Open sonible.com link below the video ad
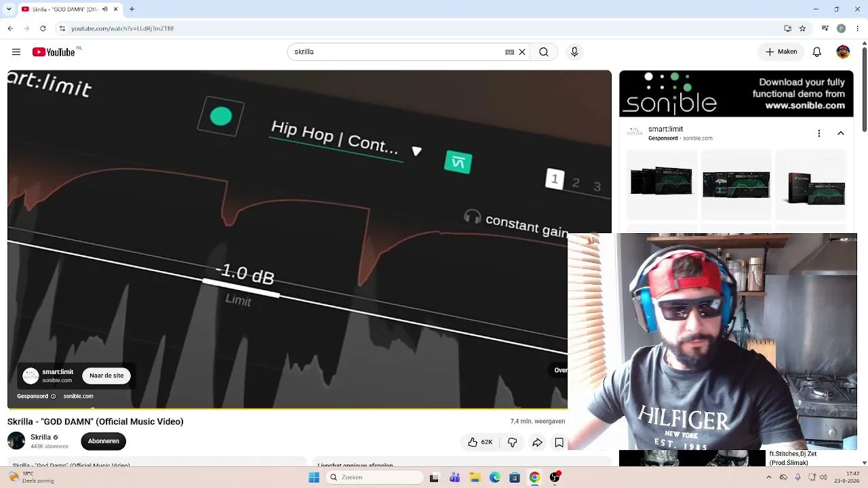This screenshot has width=868, height=488. tap(78, 396)
